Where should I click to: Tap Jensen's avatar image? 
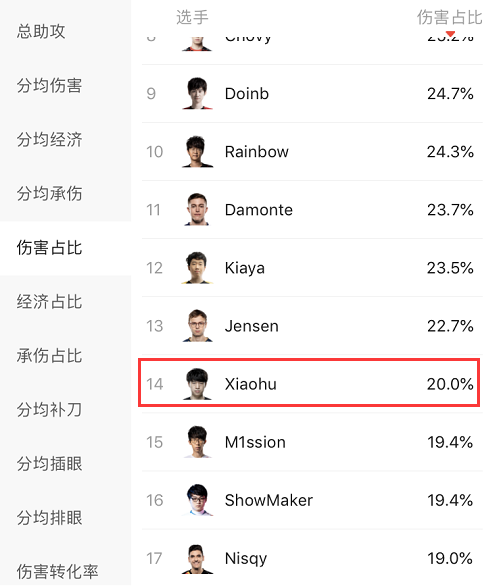tap(197, 326)
